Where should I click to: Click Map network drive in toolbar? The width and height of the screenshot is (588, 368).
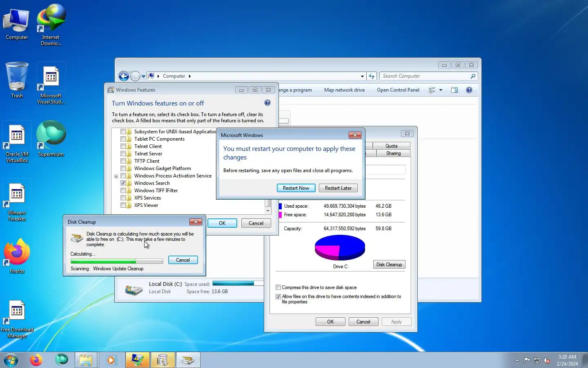(344, 90)
